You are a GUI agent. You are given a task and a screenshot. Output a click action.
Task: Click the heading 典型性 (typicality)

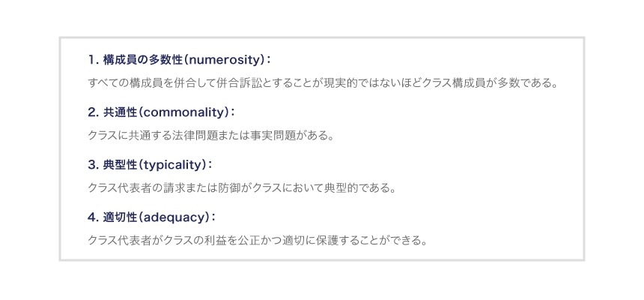pyautogui.click(x=151, y=164)
